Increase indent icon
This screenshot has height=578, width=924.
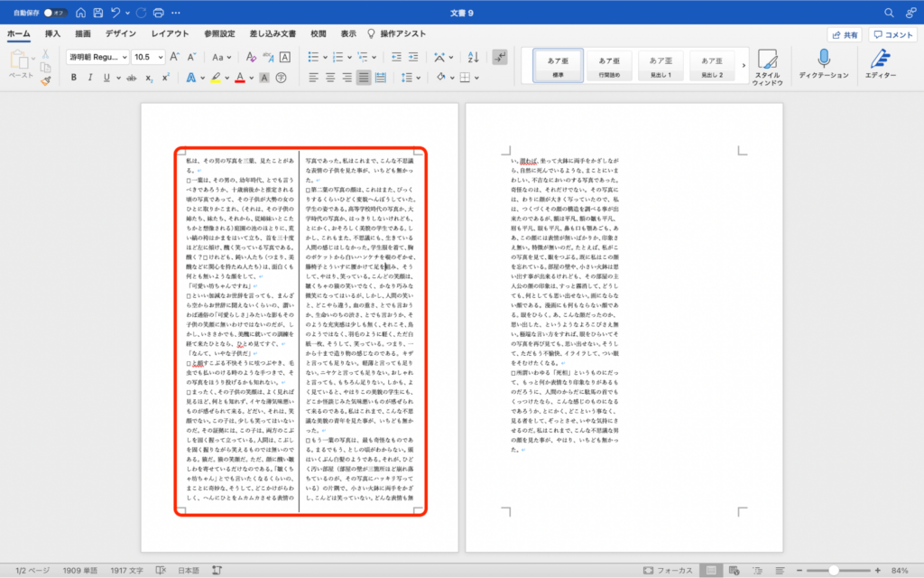(413, 57)
